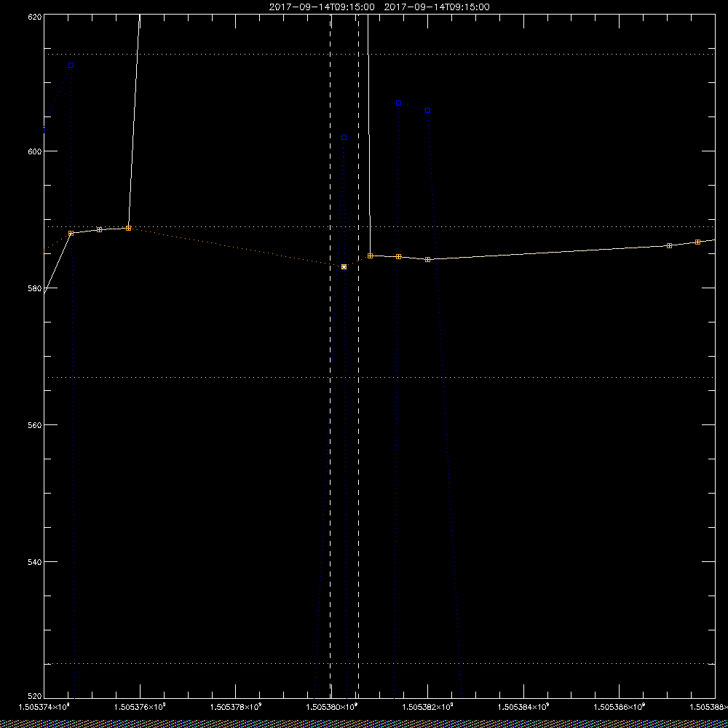
Task: Select the blue square data point near 607
Action: tap(398, 103)
